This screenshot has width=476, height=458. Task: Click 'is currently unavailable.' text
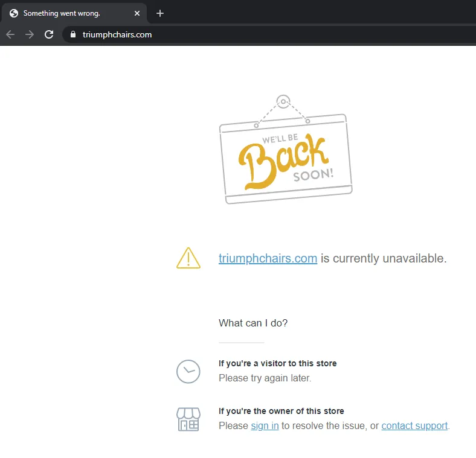(384, 258)
